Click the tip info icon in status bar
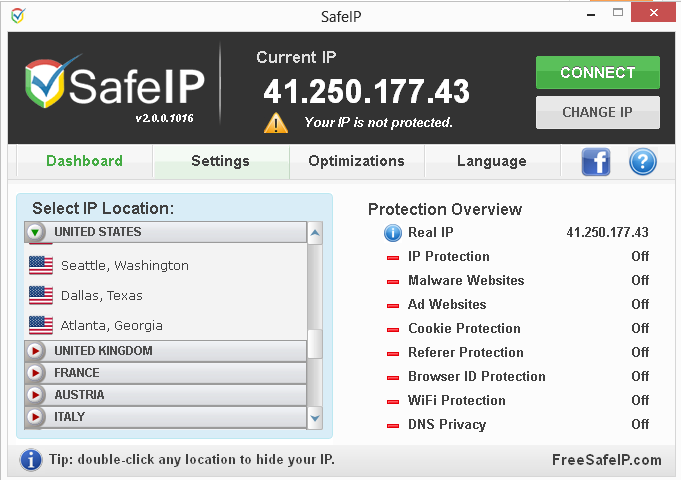This screenshot has width=681, height=480. click(x=31, y=460)
